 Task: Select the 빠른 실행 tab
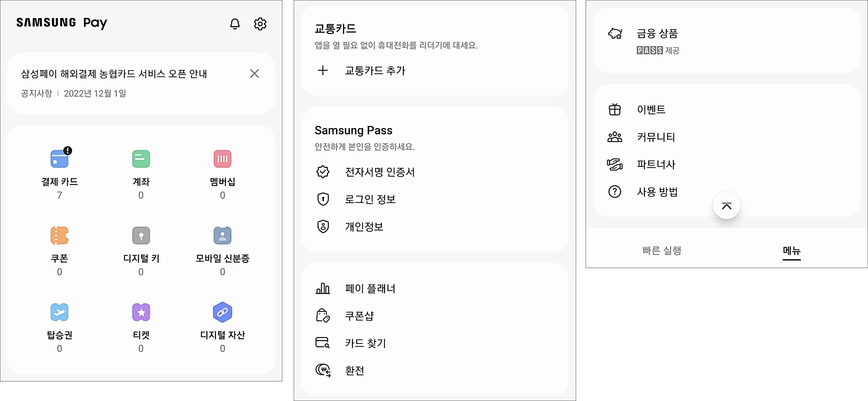click(x=661, y=251)
